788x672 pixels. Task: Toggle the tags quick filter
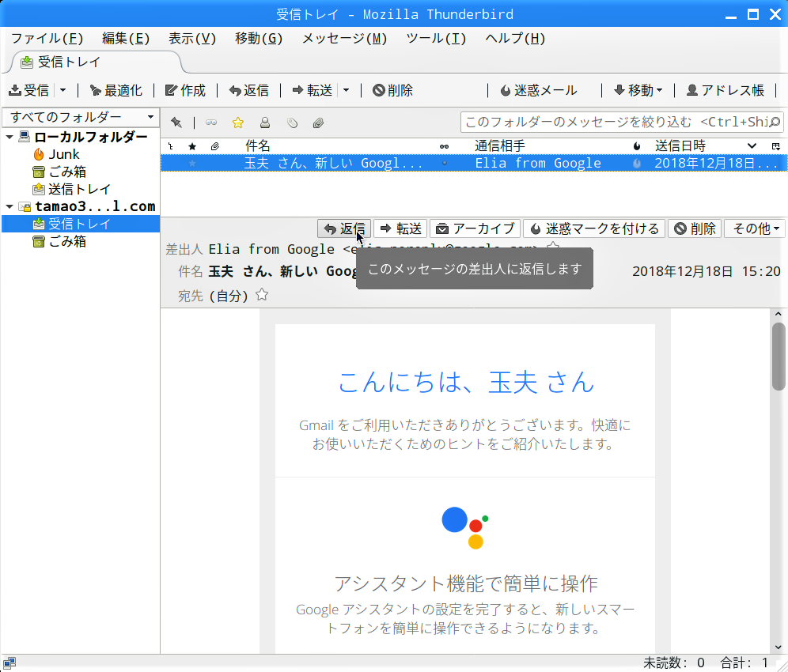pyautogui.click(x=292, y=123)
